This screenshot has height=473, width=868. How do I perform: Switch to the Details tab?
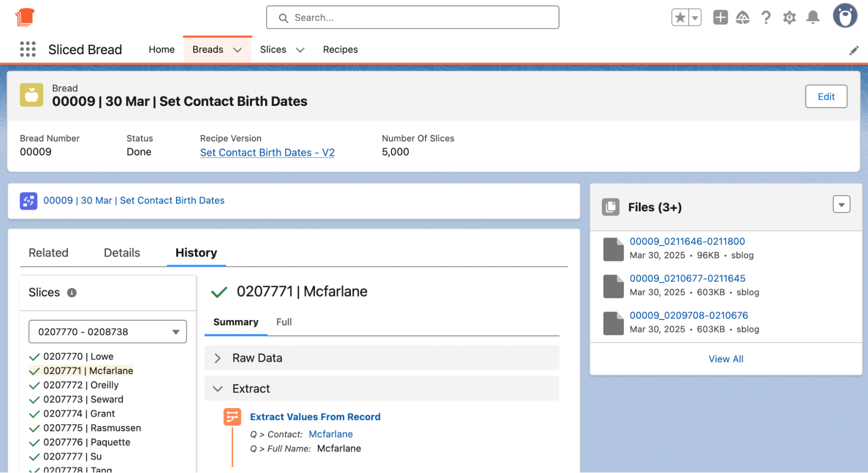(x=122, y=253)
